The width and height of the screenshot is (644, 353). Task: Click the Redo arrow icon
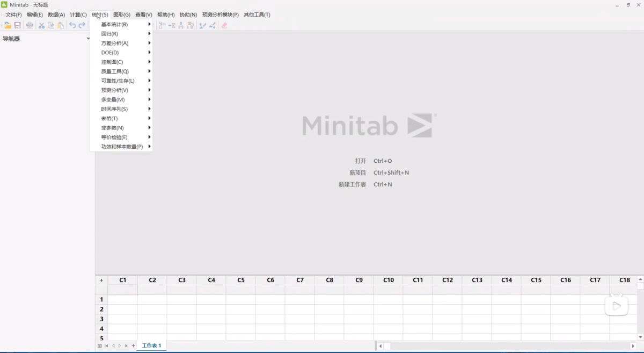[82, 25]
